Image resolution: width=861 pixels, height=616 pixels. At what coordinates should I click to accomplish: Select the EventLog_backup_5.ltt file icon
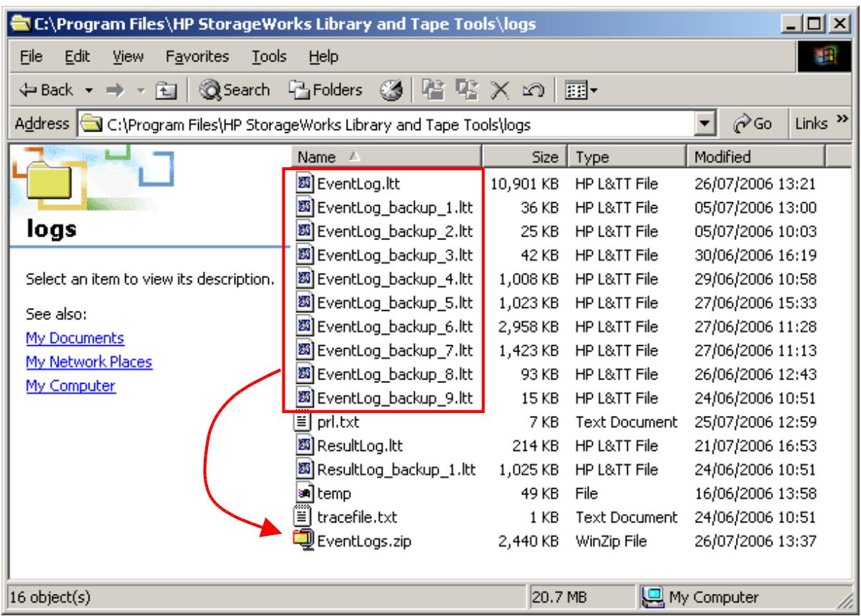pyautogui.click(x=305, y=302)
